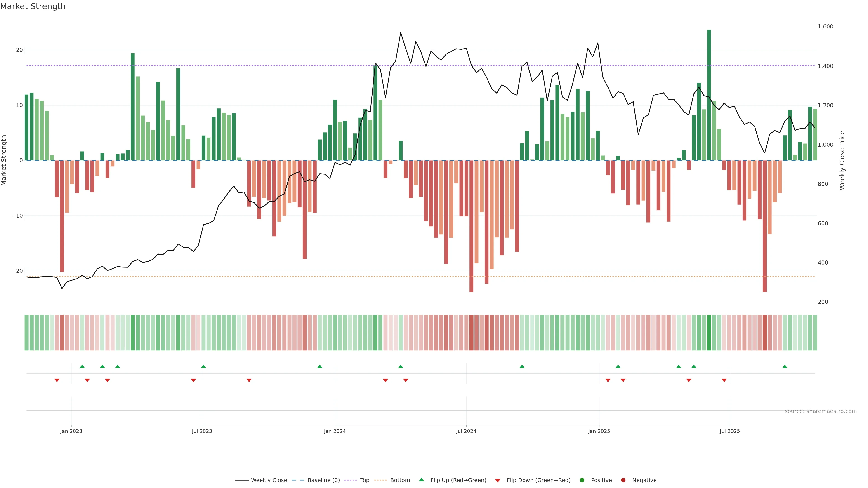This screenshot has width=868, height=488.
Task: Click the green Positive circle legend icon
Action: coord(582,480)
